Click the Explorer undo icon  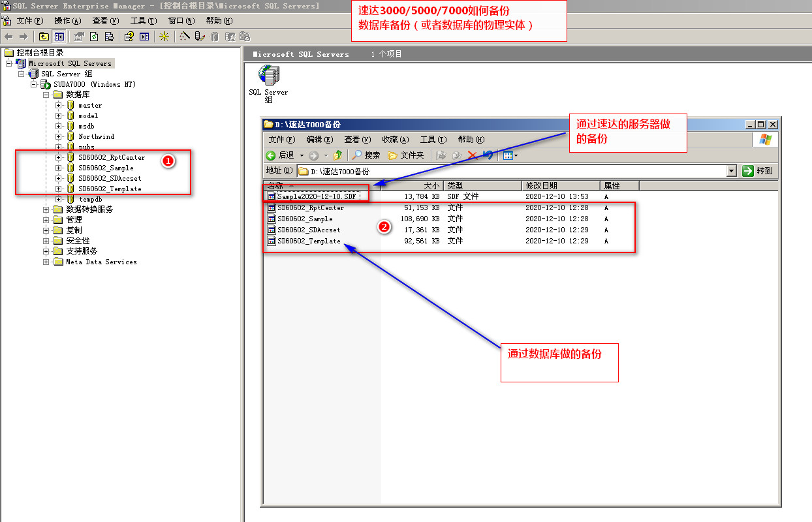pos(488,155)
